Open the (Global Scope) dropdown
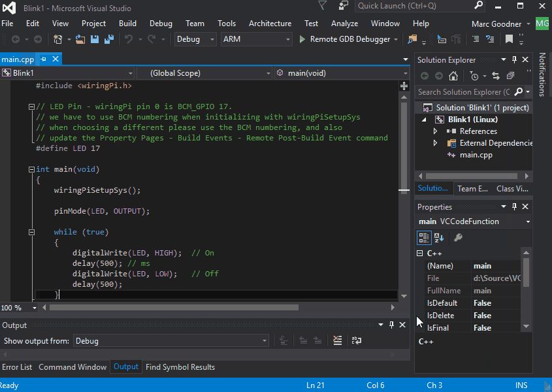Viewport: 552px width, 392px height. pyautogui.click(x=204, y=73)
